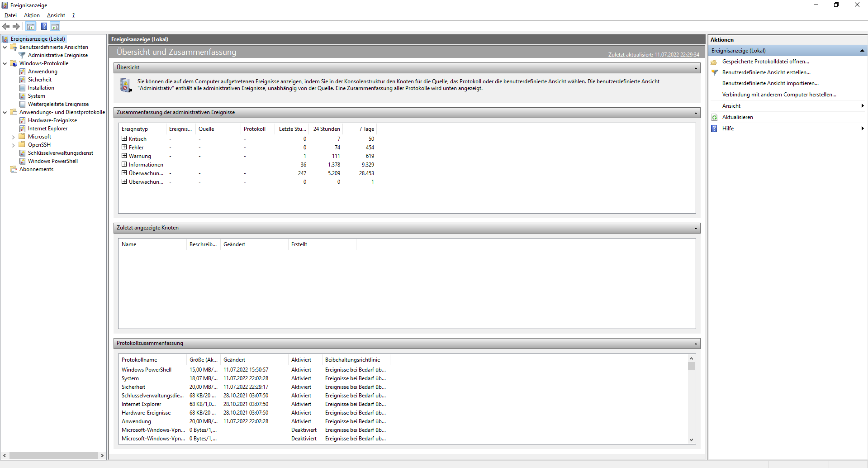Click the Back arrow toolbar icon
Image resolution: width=868 pixels, height=468 pixels.
tap(6, 27)
